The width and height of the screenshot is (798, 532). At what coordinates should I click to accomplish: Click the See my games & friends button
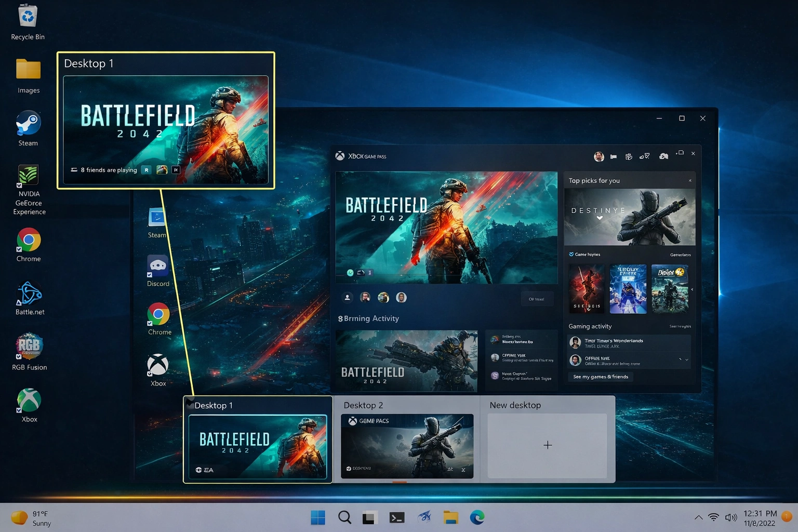601,376
